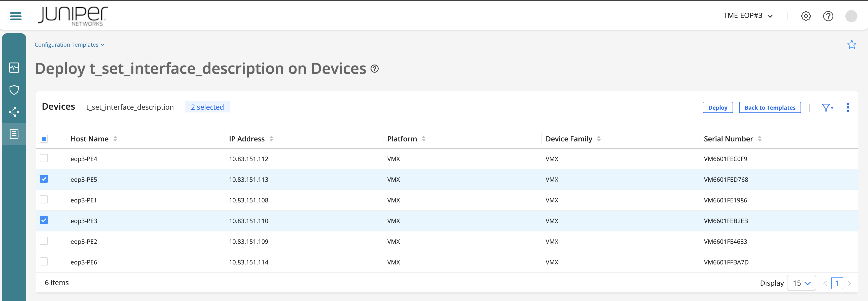Star this page as a favorite
Screen dimensions: 868x301
852,44
